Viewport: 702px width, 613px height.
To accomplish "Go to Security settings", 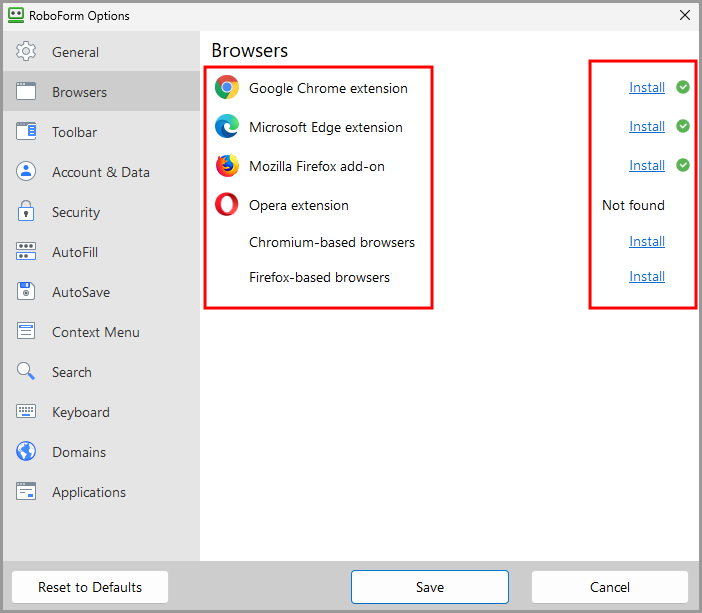I will [102, 211].
